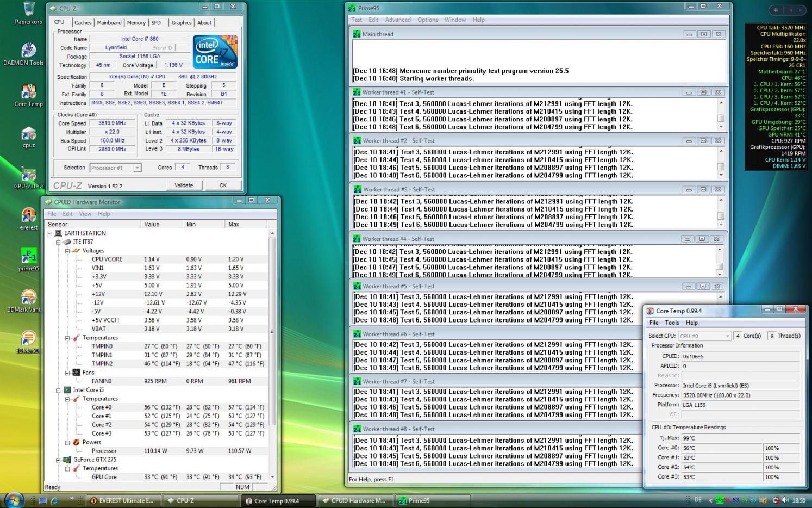The height and width of the screenshot is (508, 812).
Task: Click the Worker thread #5 window icon
Action: pyautogui.click(x=357, y=286)
